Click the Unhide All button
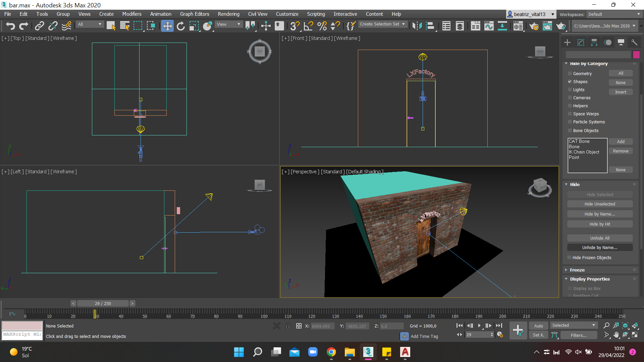The width and height of the screenshot is (644, 362). pyautogui.click(x=600, y=238)
